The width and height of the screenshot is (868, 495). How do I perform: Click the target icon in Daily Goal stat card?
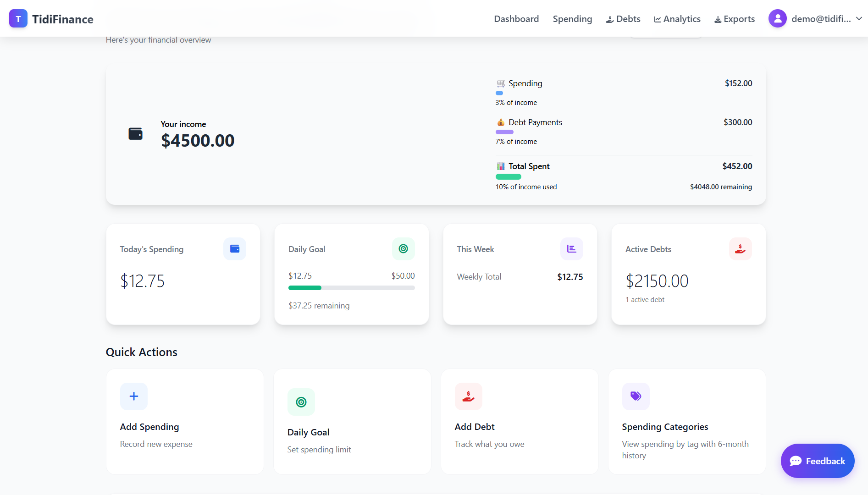404,249
